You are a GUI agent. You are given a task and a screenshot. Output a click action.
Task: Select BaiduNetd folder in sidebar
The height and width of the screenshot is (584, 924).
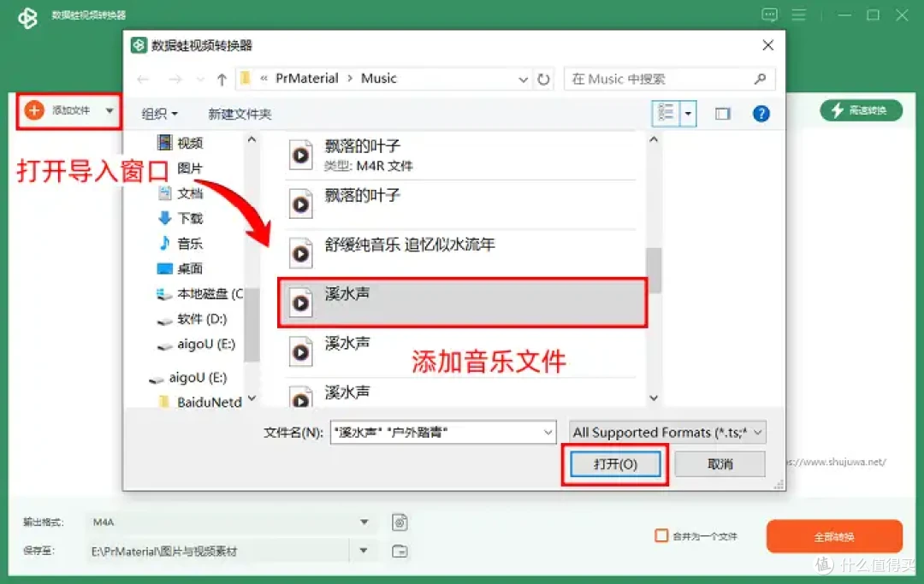[x=200, y=402]
